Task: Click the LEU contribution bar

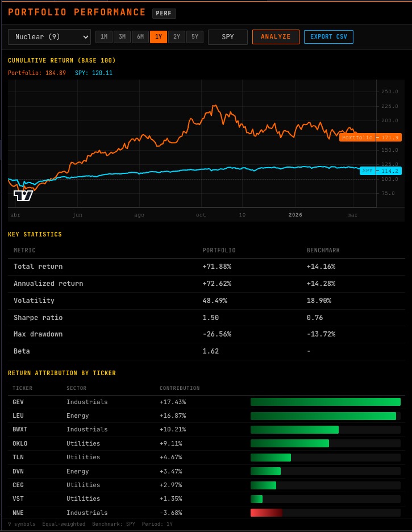Action: 323,416
